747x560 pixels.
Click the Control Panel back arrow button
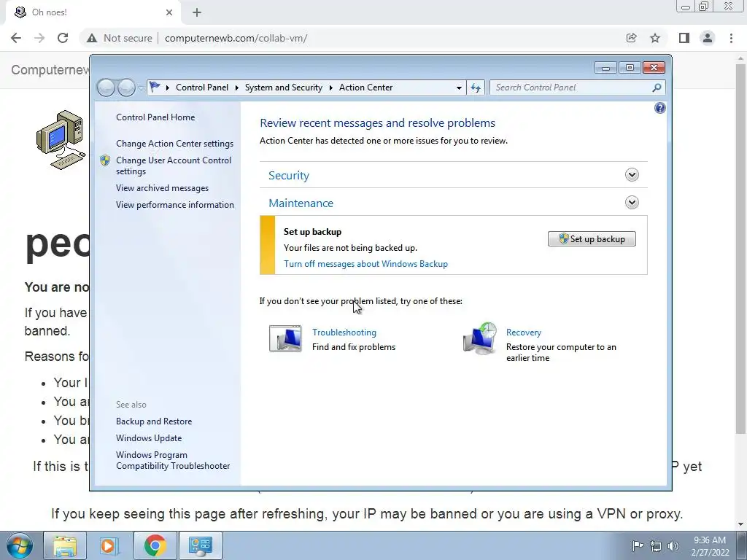click(107, 87)
